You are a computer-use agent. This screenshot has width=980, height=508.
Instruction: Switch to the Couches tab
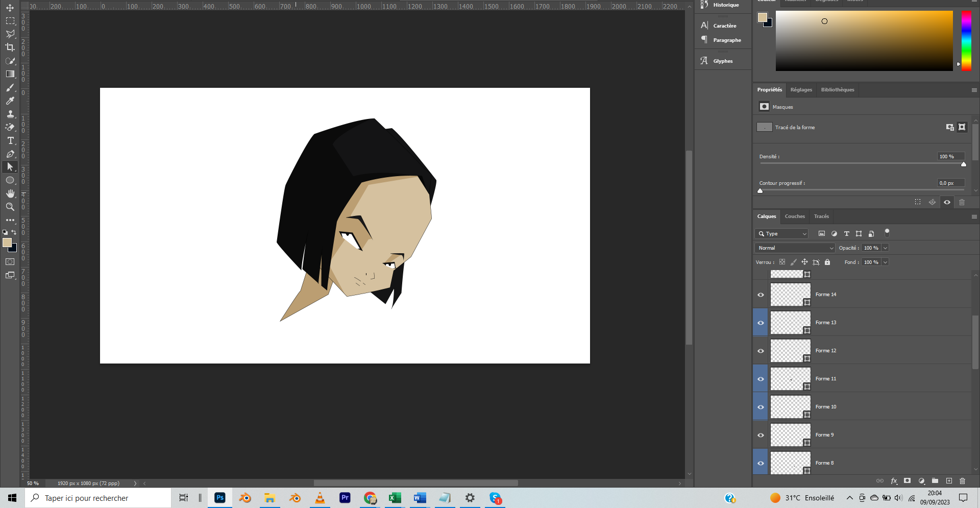point(795,216)
